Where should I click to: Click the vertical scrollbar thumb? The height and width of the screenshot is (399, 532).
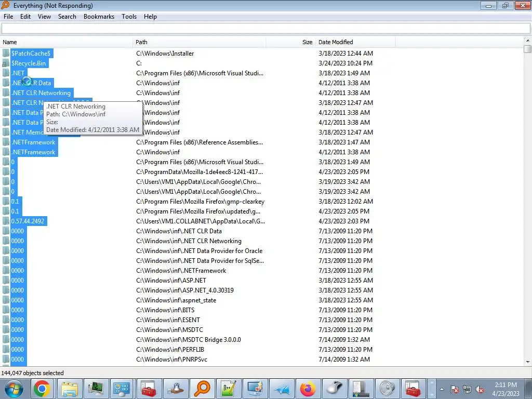(x=528, y=49)
